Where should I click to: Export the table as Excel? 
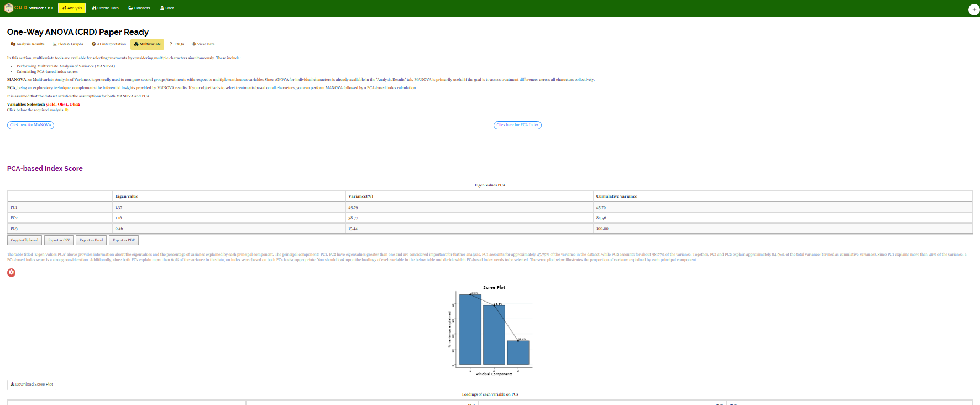(91, 240)
